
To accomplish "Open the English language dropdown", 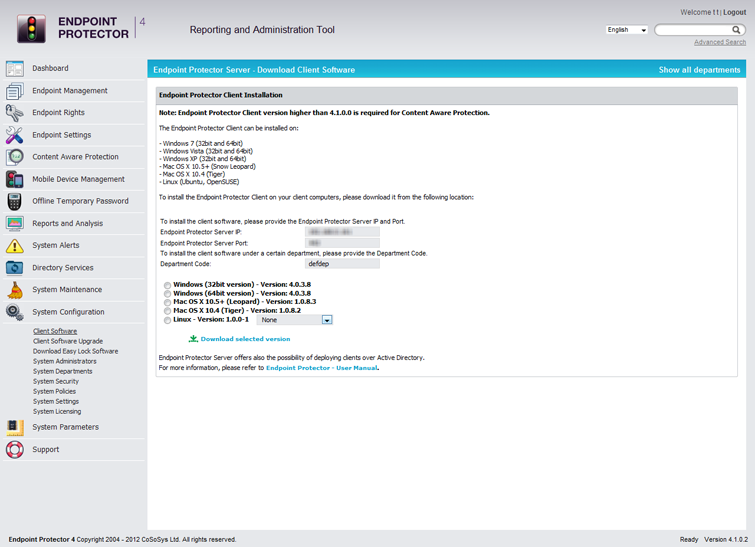I will pos(627,30).
